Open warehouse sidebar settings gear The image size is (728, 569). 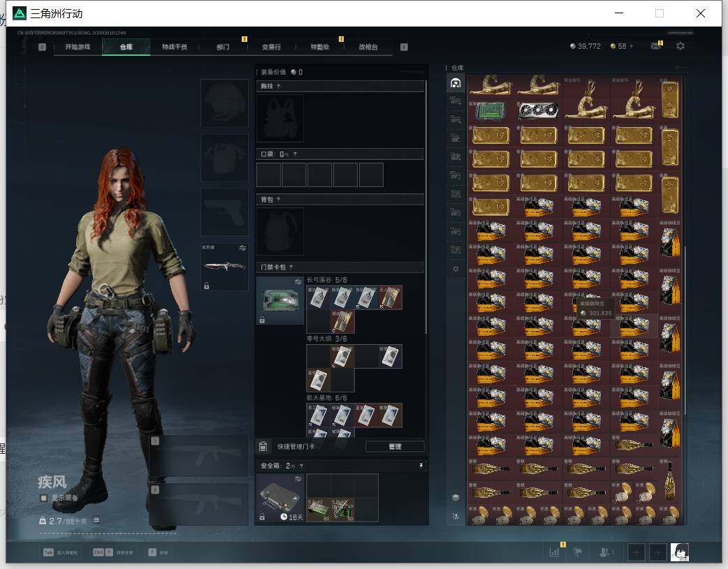[456, 269]
